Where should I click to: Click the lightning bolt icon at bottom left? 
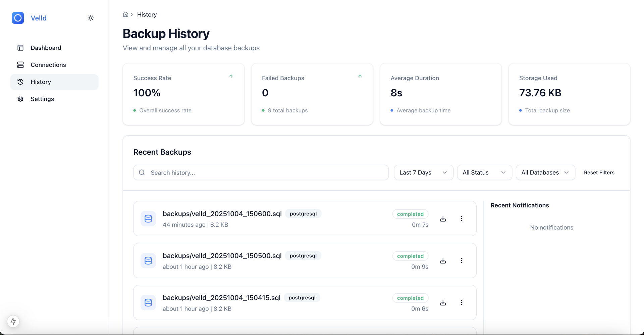(x=13, y=321)
